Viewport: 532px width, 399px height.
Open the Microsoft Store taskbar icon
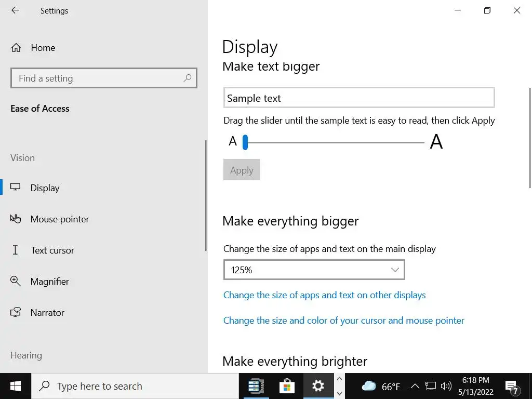coord(287,386)
